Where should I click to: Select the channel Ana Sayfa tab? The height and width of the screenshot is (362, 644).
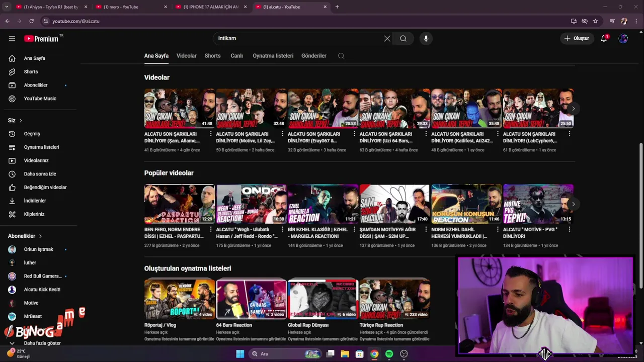click(156, 56)
